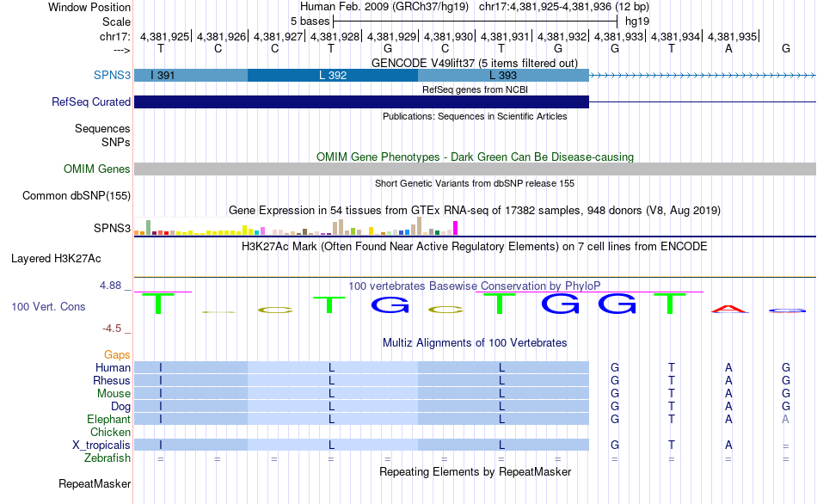Click the Publications Sequences in Scientific Articles title
This screenshot has height=504, width=817.
pos(475,116)
